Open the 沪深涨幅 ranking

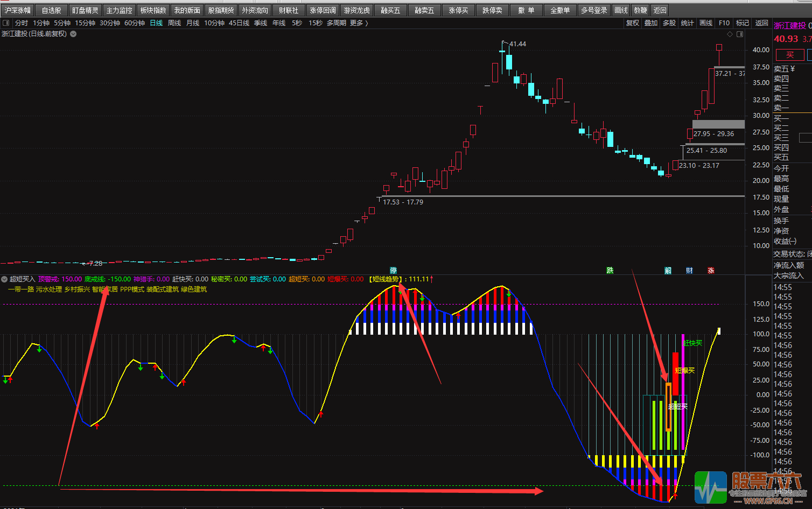click(18, 10)
